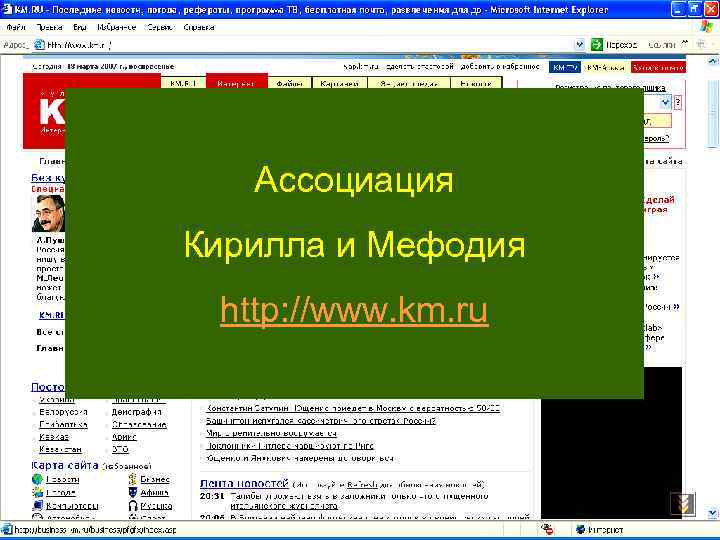720x540 pixels.
Task: Expand the Ссылки links toolbar chevron
Action: tap(684, 44)
